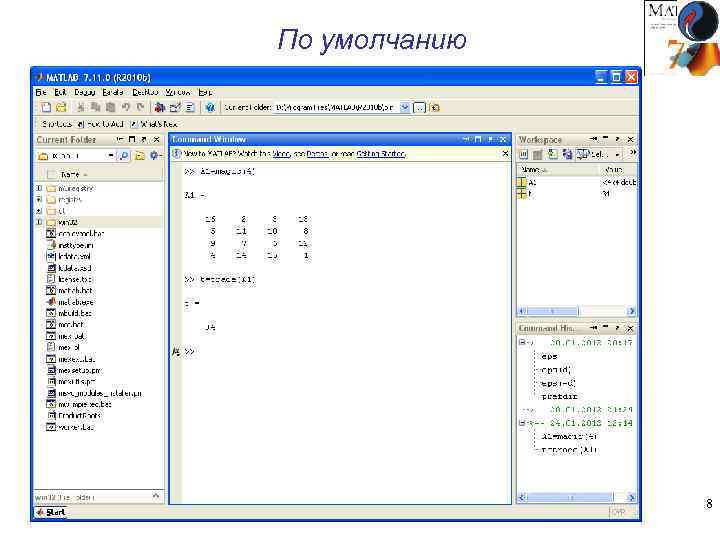Viewport: 720px width, 540px height.
Task: Click the How to Add shortcut
Action: click(x=101, y=124)
